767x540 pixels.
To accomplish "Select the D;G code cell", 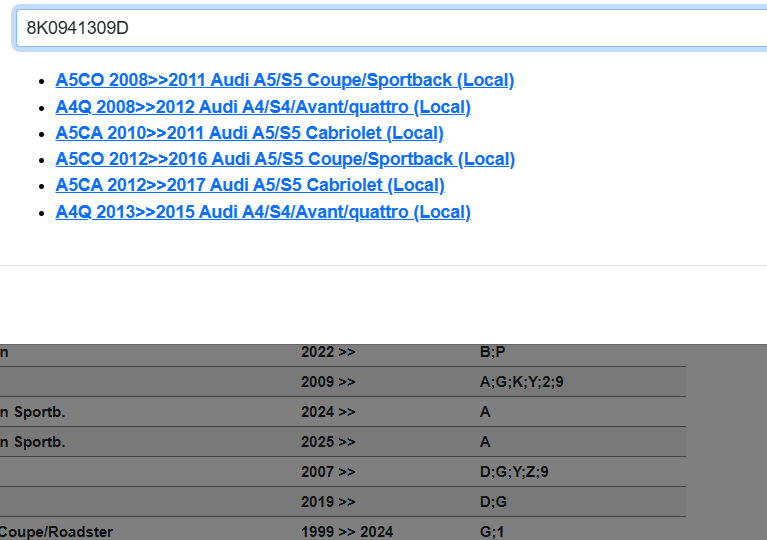I will tap(493, 502).
